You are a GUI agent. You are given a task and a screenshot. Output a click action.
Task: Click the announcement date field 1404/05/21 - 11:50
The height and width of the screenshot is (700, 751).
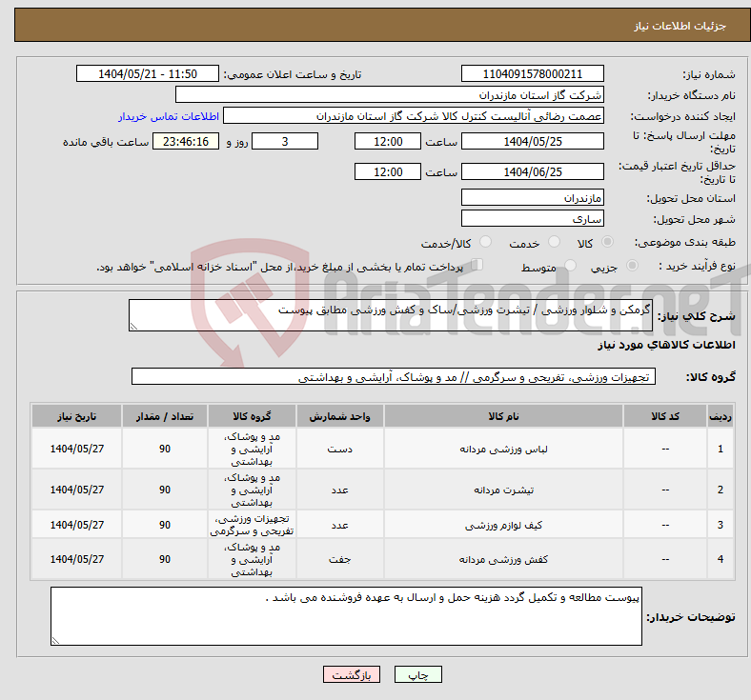(148, 73)
